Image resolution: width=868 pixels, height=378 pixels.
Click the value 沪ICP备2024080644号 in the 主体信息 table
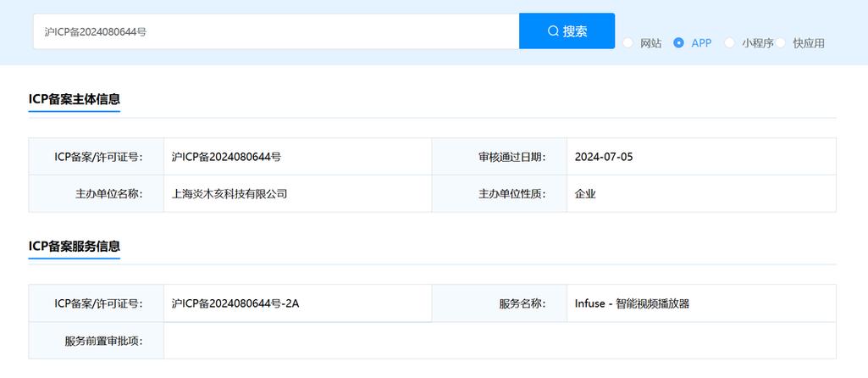coord(226,157)
